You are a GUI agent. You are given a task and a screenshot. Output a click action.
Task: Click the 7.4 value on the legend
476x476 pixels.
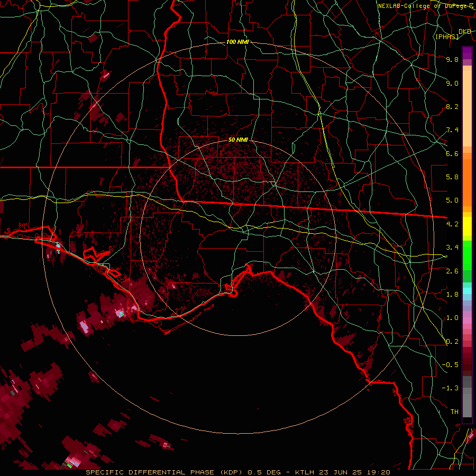click(452, 130)
